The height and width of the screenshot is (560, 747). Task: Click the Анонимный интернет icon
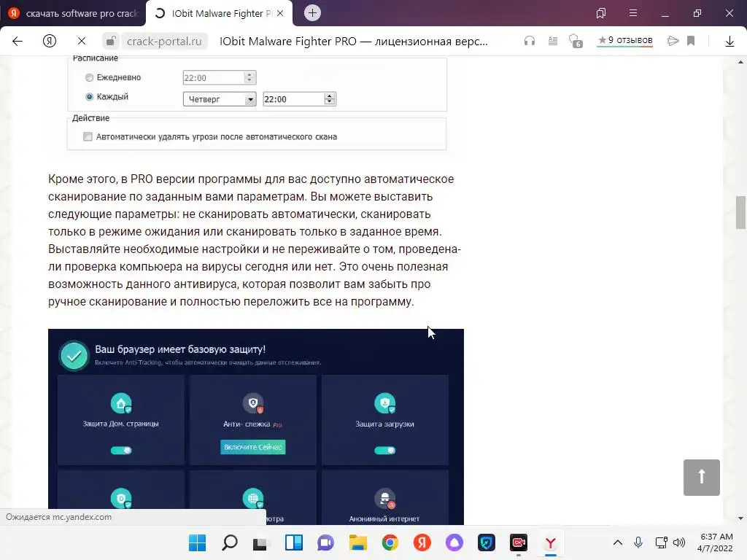[x=385, y=499]
